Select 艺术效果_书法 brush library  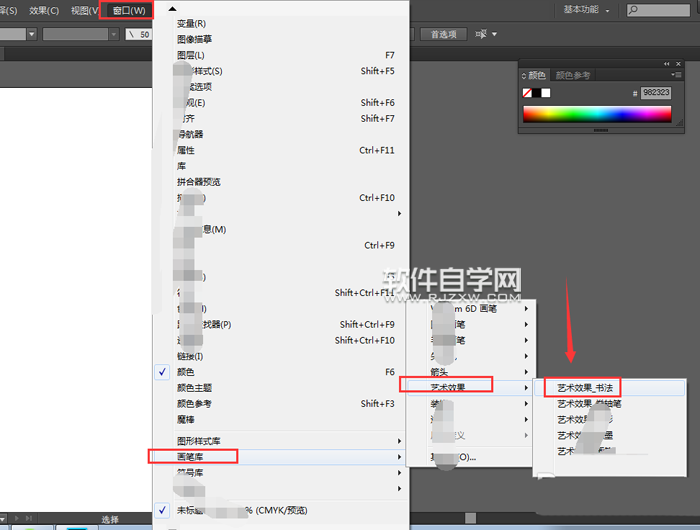point(610,388)
